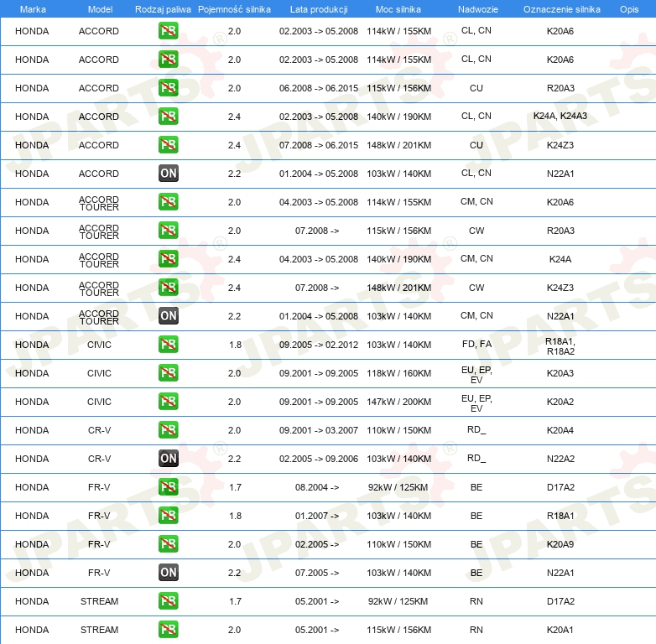Click engine code K20A1

(x=560, y=630)
